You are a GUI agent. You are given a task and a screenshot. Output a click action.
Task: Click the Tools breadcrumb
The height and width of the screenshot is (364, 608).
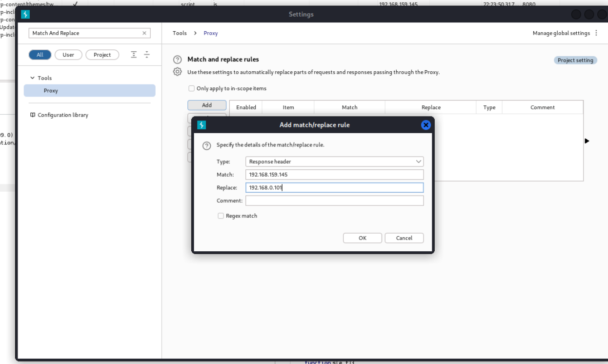180,33
